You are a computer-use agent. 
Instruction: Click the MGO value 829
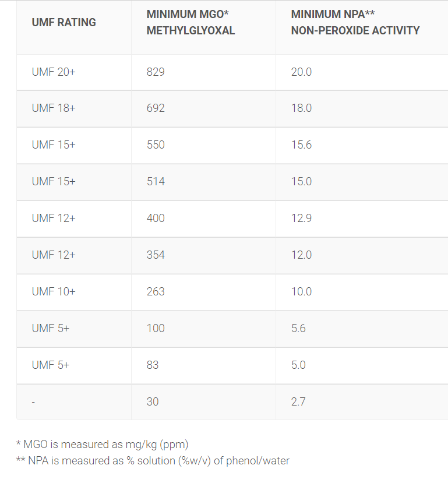pyautogui.click(x=156, y=72)
